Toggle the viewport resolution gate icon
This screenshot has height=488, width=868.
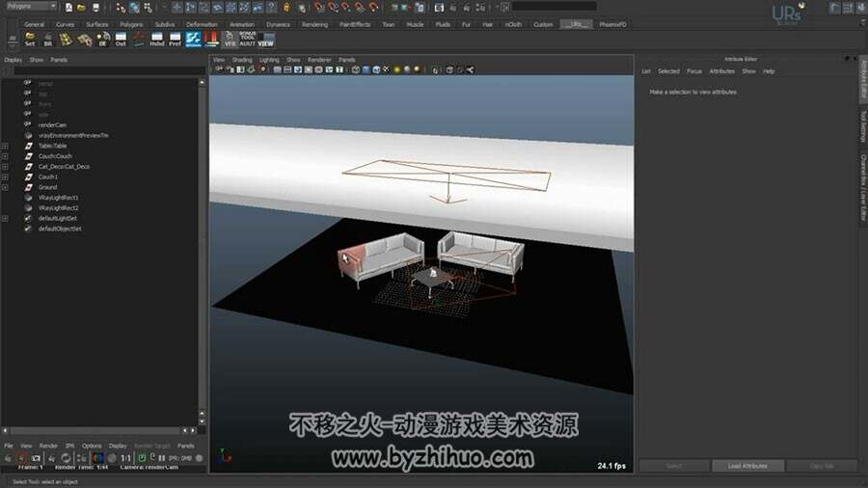pos(298,69)
